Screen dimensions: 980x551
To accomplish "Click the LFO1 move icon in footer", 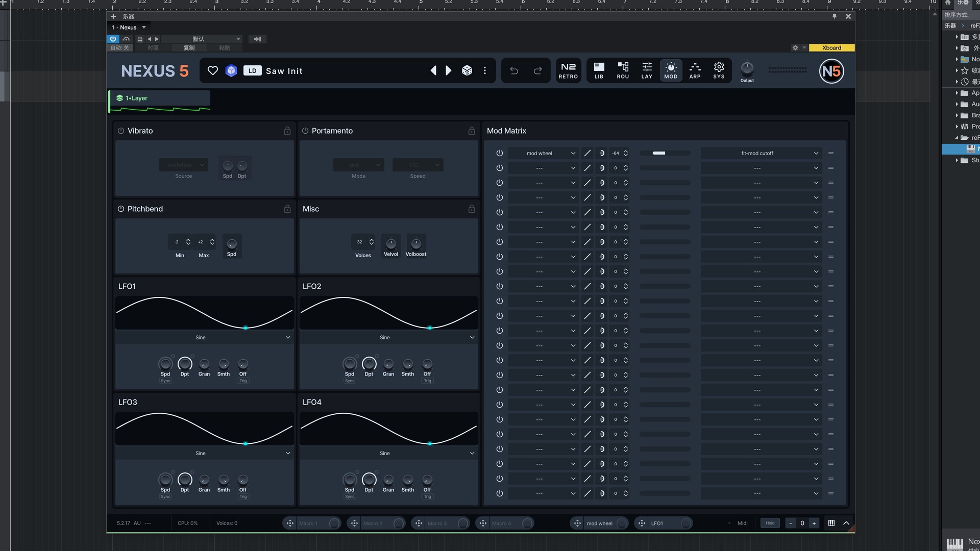I will (x=642, y=523).
